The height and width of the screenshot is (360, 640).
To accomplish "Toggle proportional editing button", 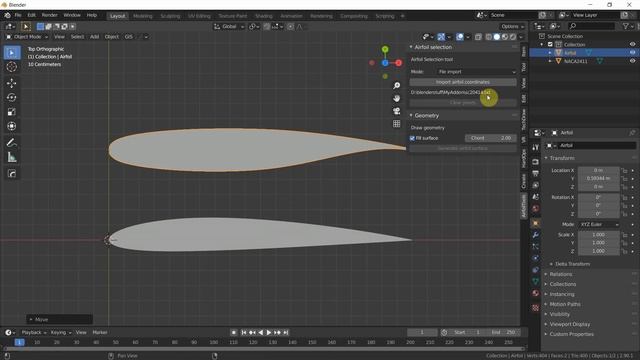I will 290,27.
